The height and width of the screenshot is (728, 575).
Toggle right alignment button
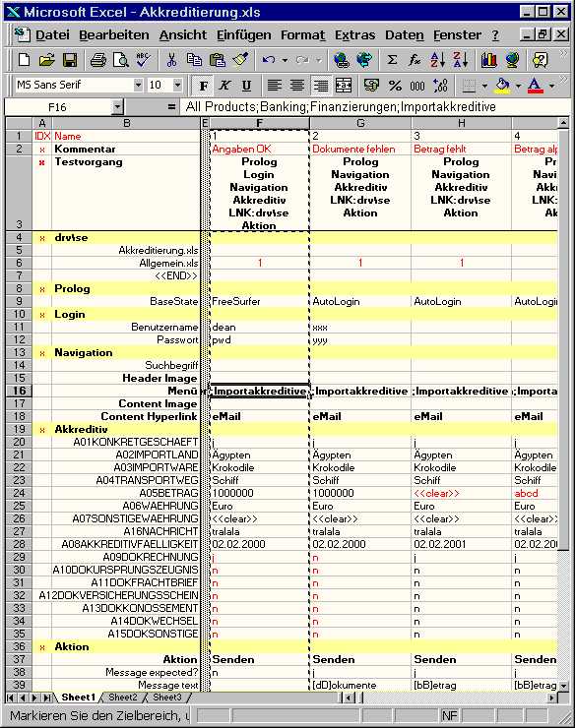coord(320,86)
